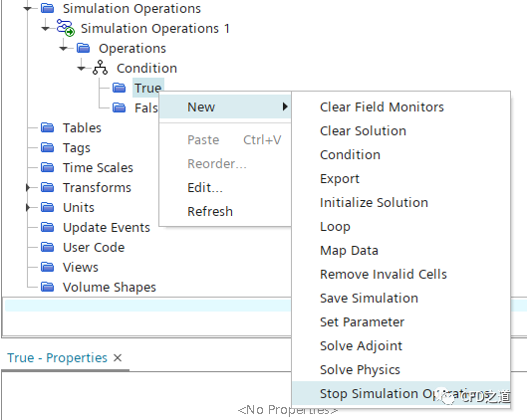
Task: Click the User Code folder icon
Action: pyautogui.click(x=48, y=247)
